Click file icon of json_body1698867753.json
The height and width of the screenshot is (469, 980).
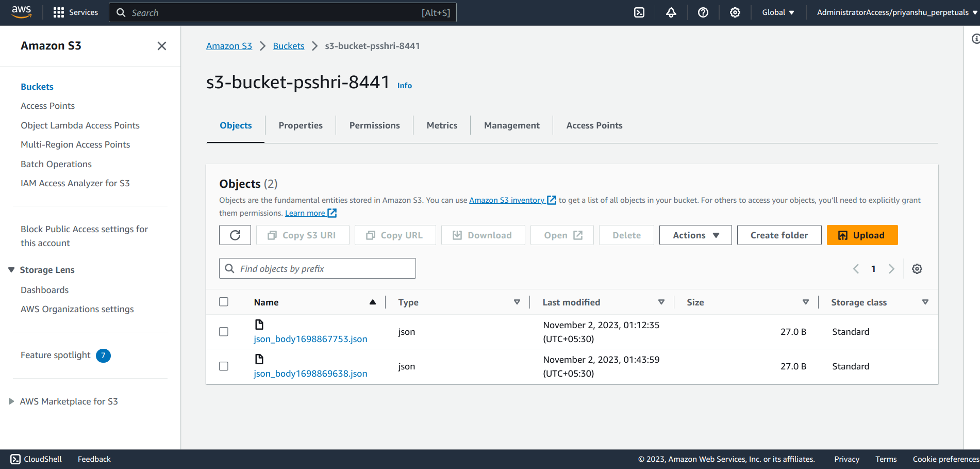[259, 325]
